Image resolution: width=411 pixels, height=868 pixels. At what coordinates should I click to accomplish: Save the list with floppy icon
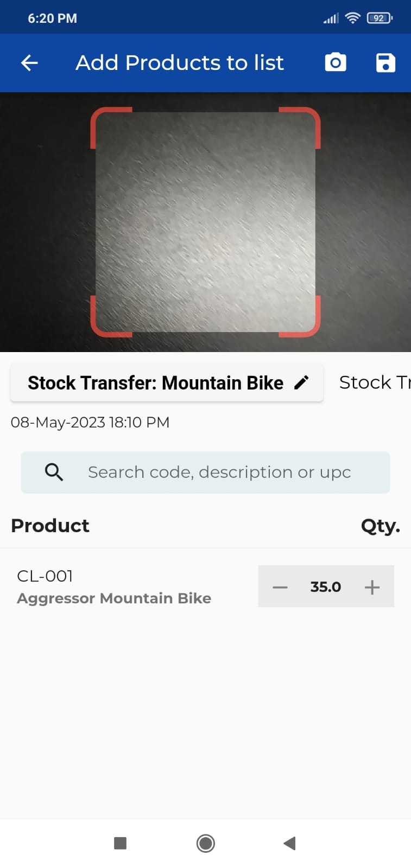pyautogui.click(x=385, y=63)
